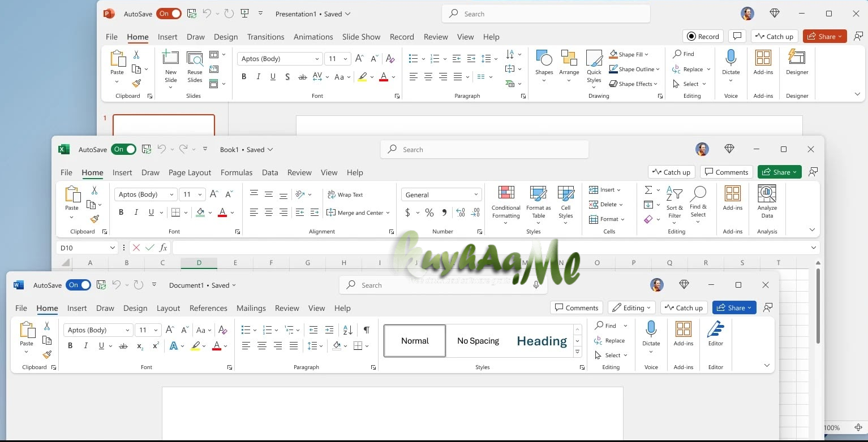Click Subscript button in Word
This screenshot has width=868, height=442.
click(x=140, y=346)
